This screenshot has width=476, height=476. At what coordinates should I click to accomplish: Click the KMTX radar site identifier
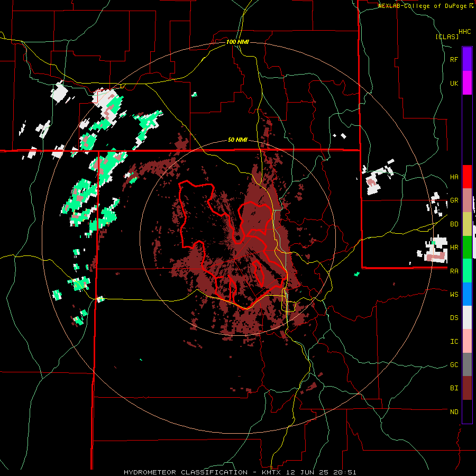click(272, 472)
